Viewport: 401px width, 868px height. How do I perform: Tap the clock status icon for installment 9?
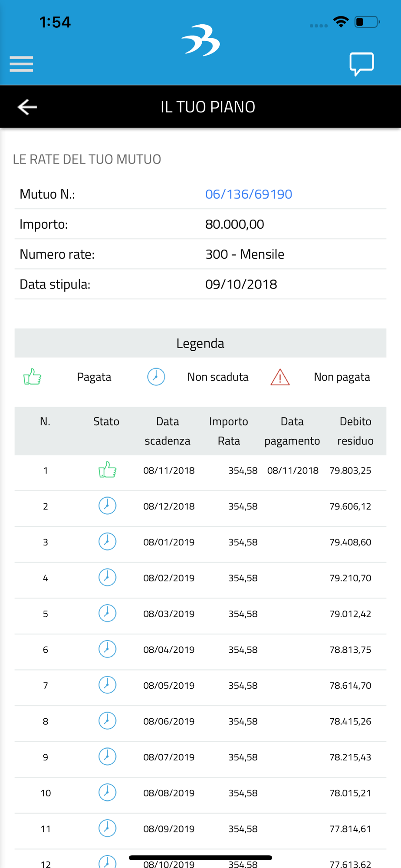tap(107, 756)
